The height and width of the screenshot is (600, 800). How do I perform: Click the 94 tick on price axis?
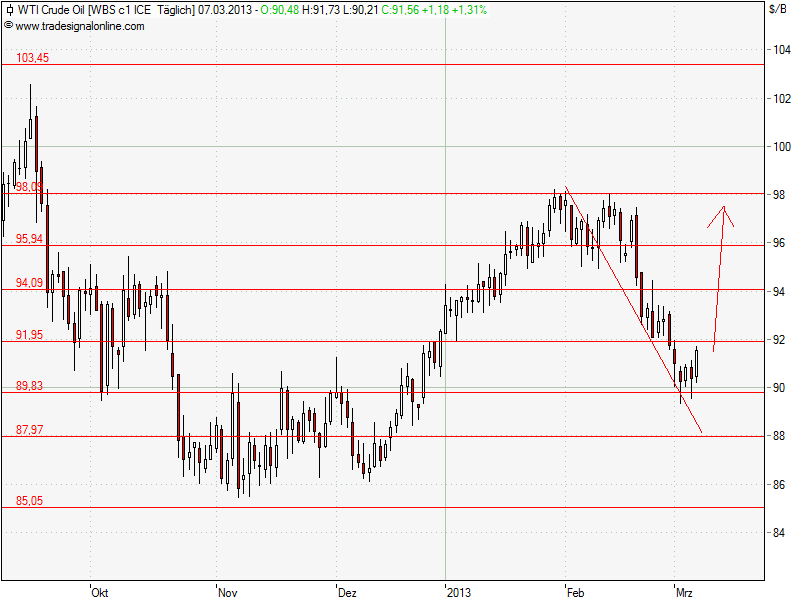[779, 291]
